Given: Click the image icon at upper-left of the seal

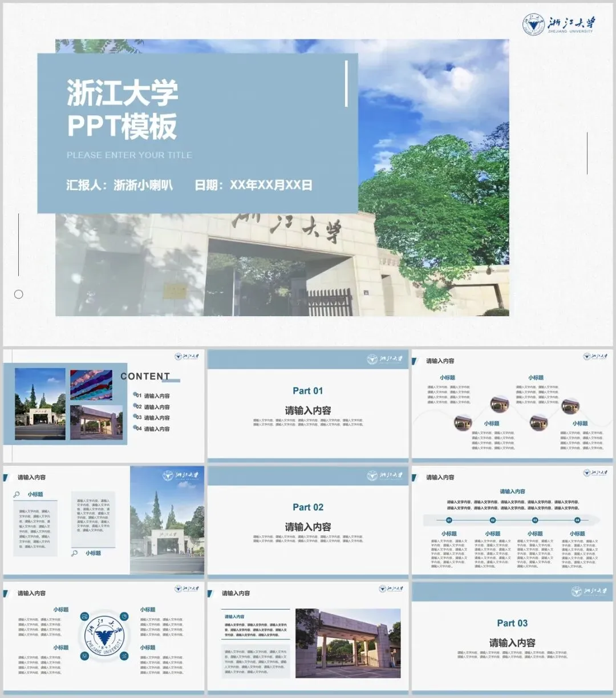Looking at the screenshot, I should pyautogui.click(x=85, y=616).
